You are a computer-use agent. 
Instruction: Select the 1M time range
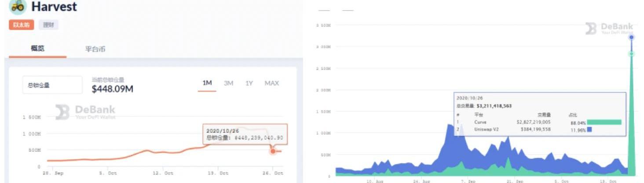pyautogui.click(x=207, y=83)
